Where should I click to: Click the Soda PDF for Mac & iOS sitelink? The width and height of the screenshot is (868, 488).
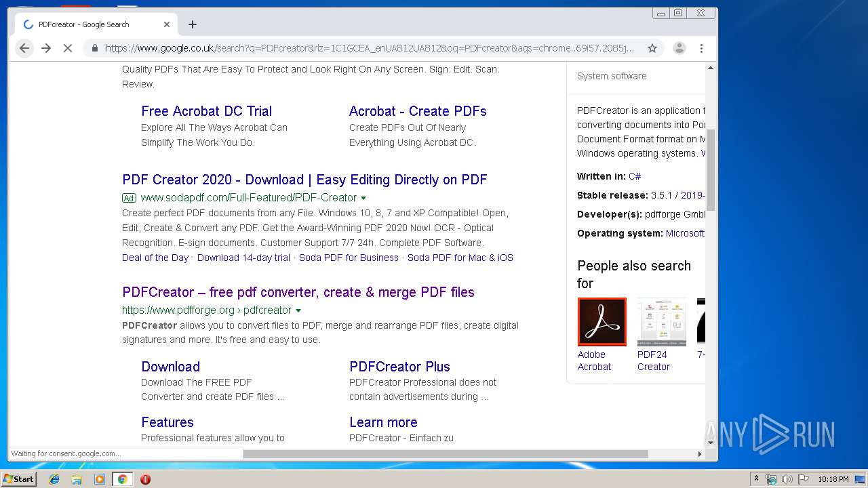(460, 258)
